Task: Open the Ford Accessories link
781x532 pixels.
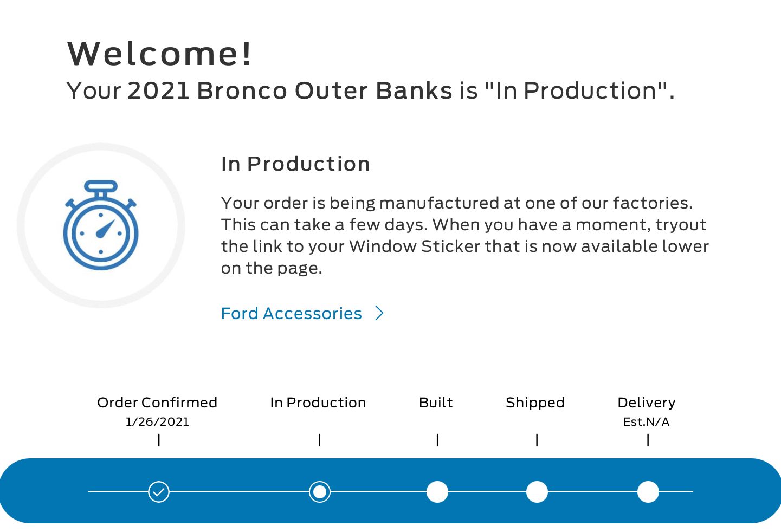Action: coord(292,313)
